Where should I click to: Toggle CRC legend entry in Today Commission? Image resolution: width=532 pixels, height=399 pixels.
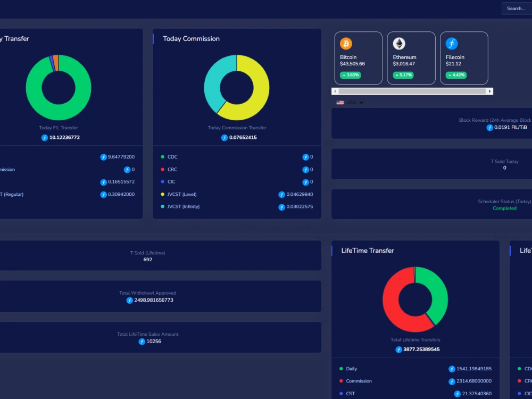pos(169,169)
